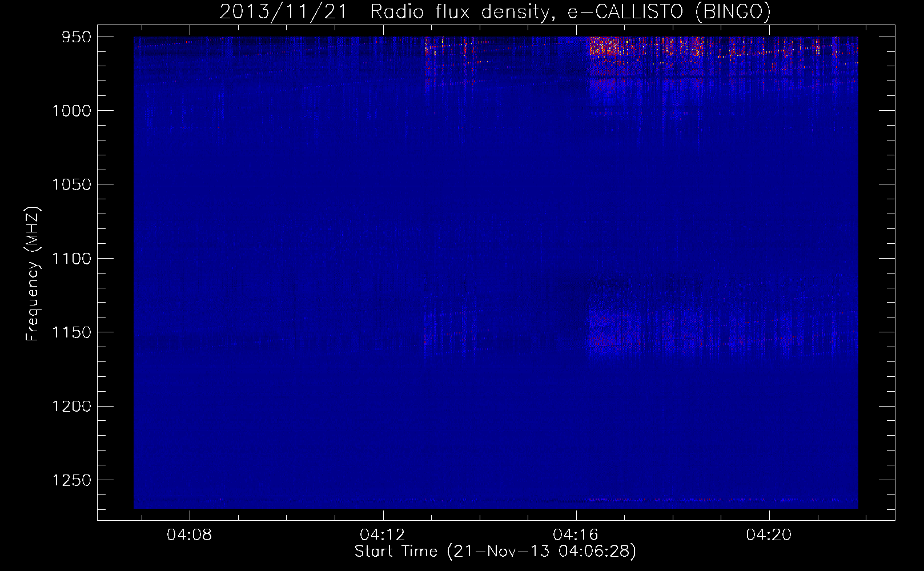Click the 04:16 time tick label

tap(576, 534)
